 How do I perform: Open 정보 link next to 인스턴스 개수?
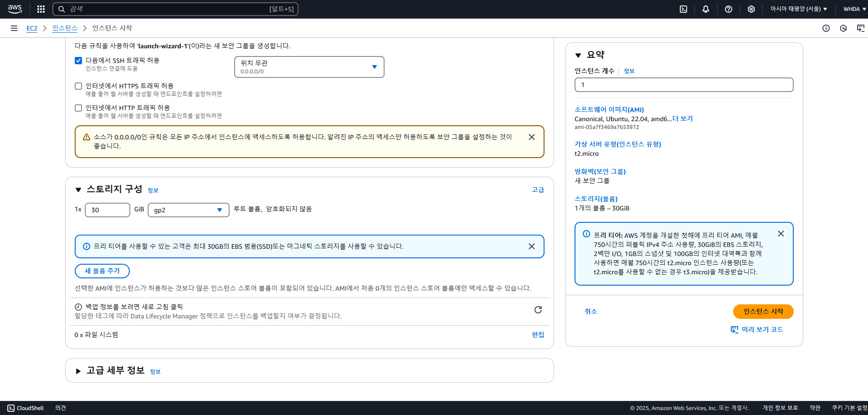pos(629,71)
